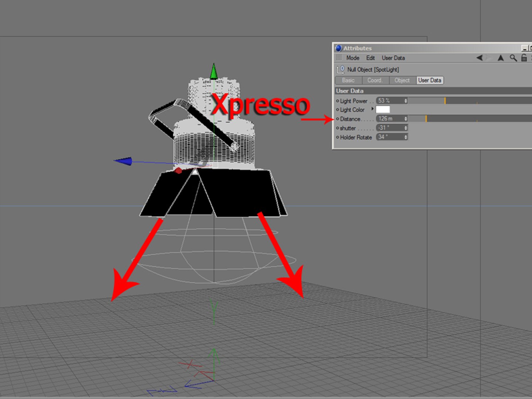532x399 pixels.
Task: Click the "User Data" section header
Action: pyautogui.click(x=433, y=91)
